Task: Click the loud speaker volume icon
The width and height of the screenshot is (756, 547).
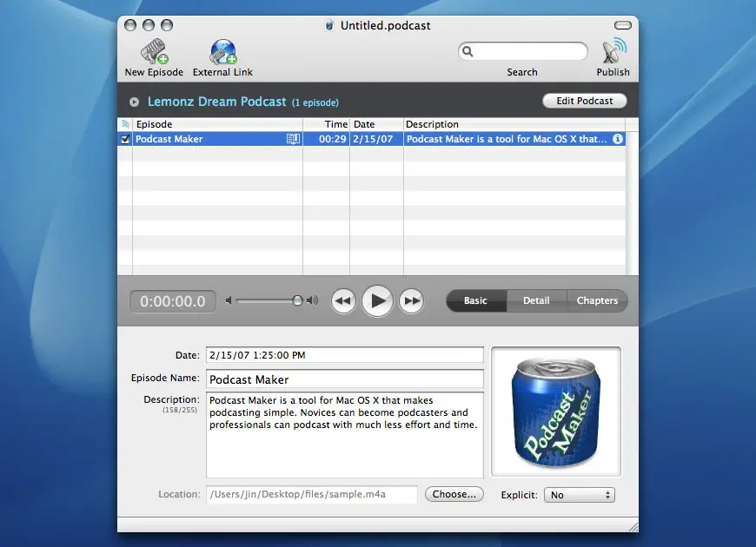Action: click(x=313, y=300)
